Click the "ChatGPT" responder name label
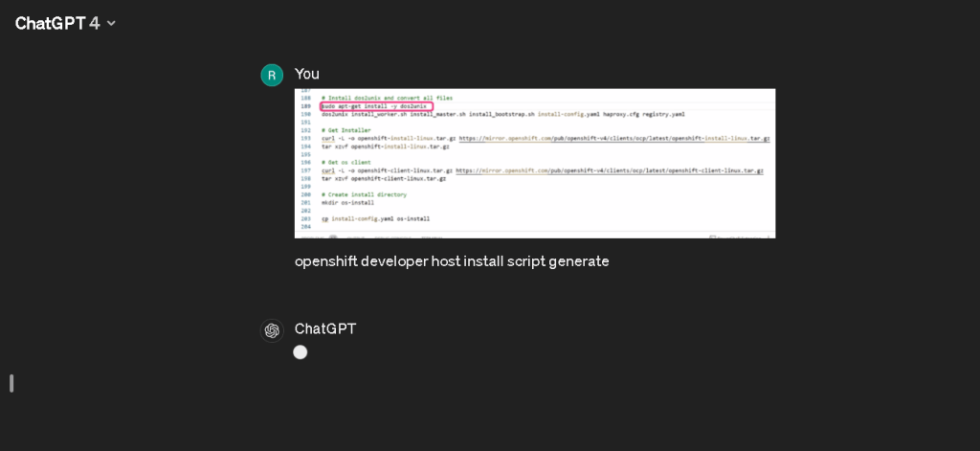 (325, 329)
